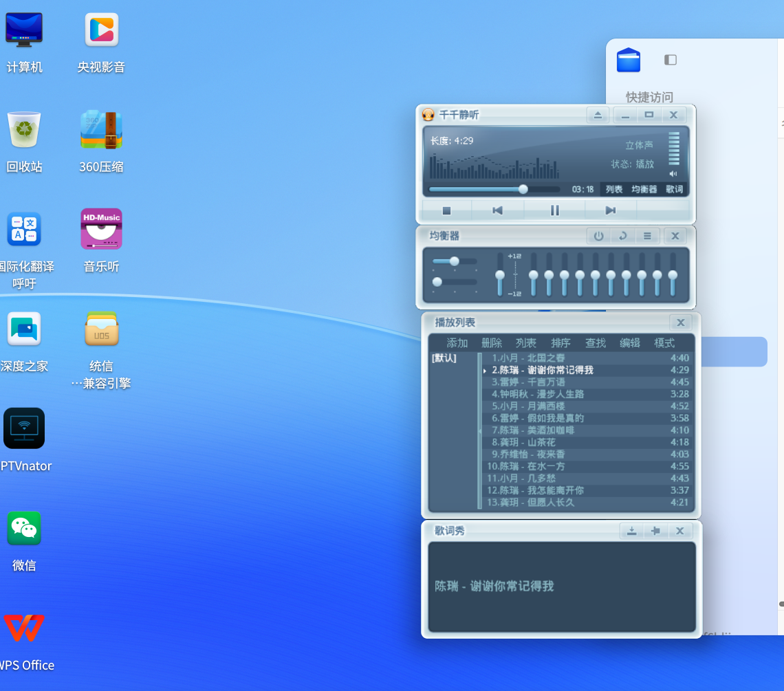Open the 添加 menu in the playlist

(x=457, y=342)
